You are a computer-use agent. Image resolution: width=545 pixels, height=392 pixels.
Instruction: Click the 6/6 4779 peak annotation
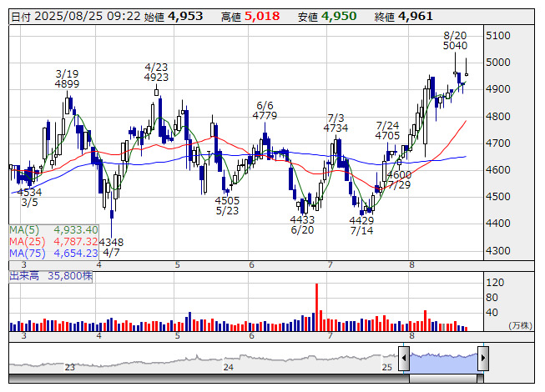click(265, 110)
